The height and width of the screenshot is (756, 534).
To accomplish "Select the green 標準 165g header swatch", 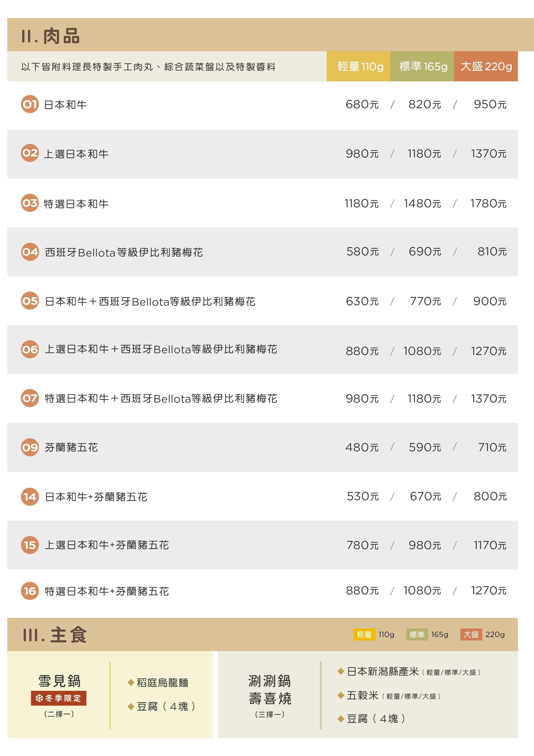I will [x=422, y=67].
